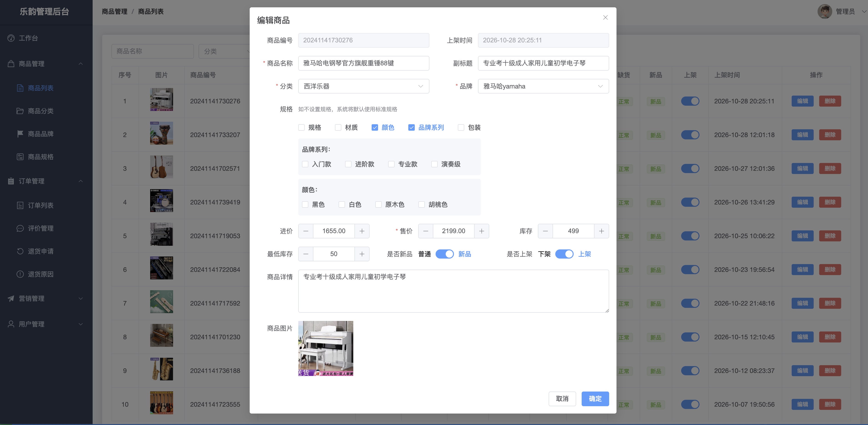Uncheck the 颜色 checkbox
The height and width of the screenshot is (425, 868).
[x=375, y=127]
